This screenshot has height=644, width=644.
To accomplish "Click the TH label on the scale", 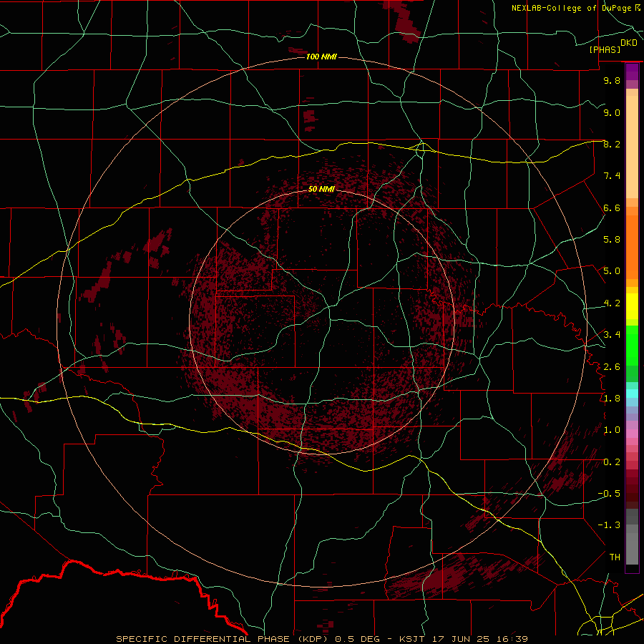I will click(x=615, y=557).
